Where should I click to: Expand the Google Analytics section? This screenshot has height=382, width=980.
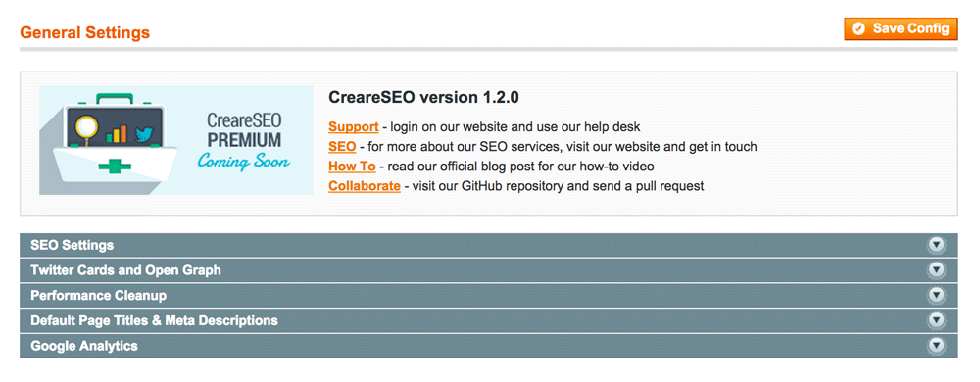pos(489,345)
